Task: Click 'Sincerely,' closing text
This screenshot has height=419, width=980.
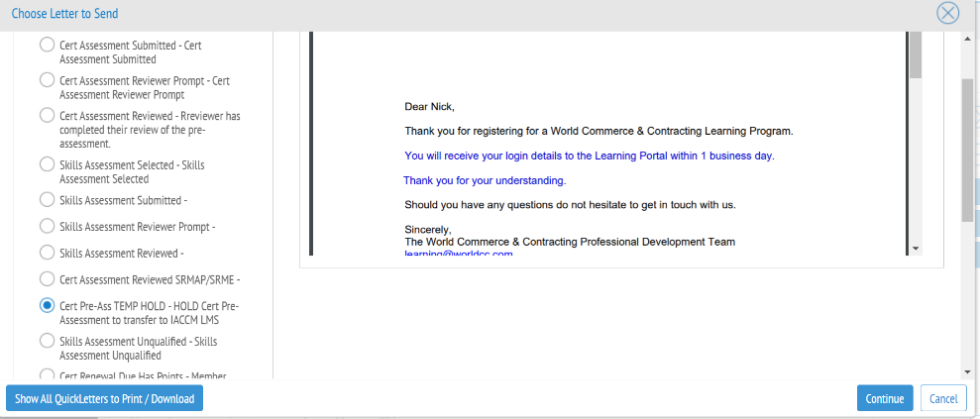Action: point(427,229)
